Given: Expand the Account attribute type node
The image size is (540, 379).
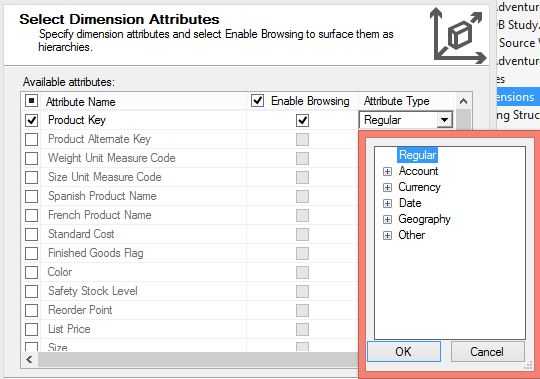Looking at the screenshot, I should tap(387, 171).
